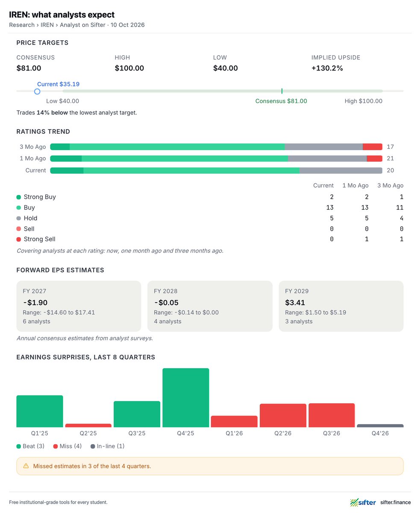Click the Current ratings trend bar
The width and height of the screenshot is (420, 513).
pos(216,171)
